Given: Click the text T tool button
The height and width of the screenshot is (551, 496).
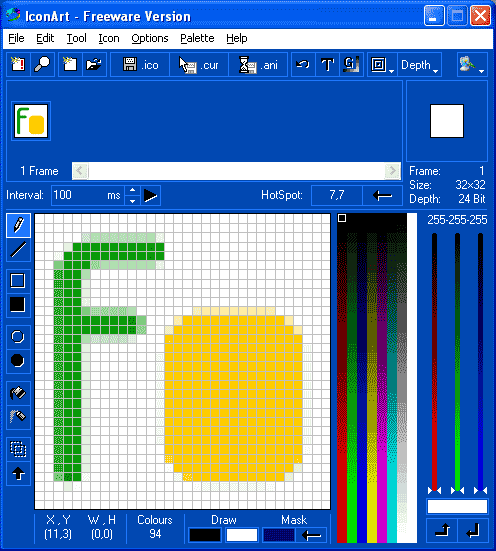Looking at the screenshot, I should click(327, 65).
